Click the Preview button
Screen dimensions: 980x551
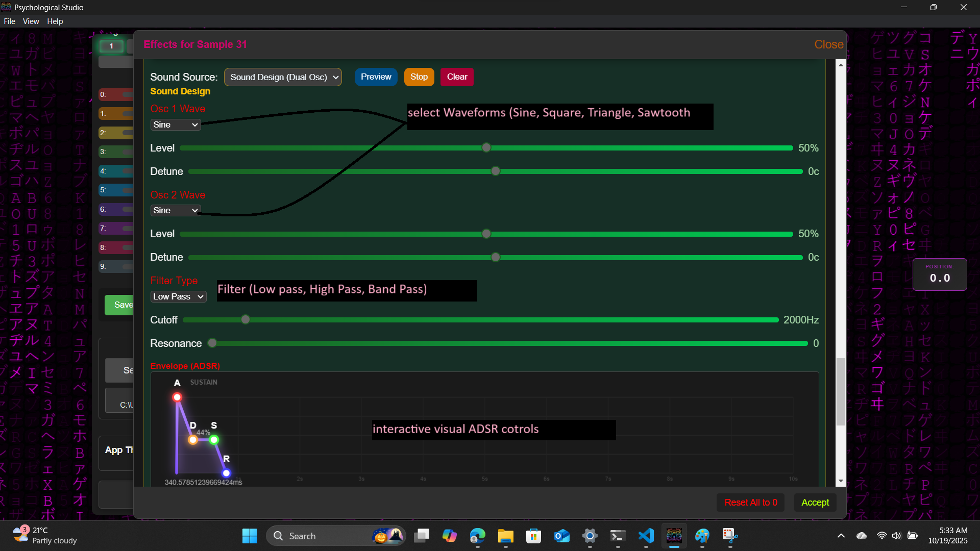(376, 77)
